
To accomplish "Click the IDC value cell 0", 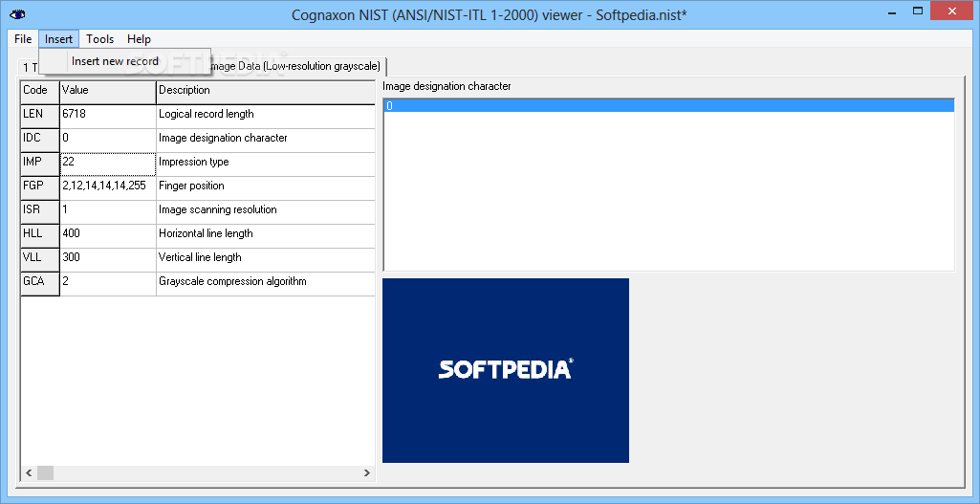I will [x=108, y=140].
